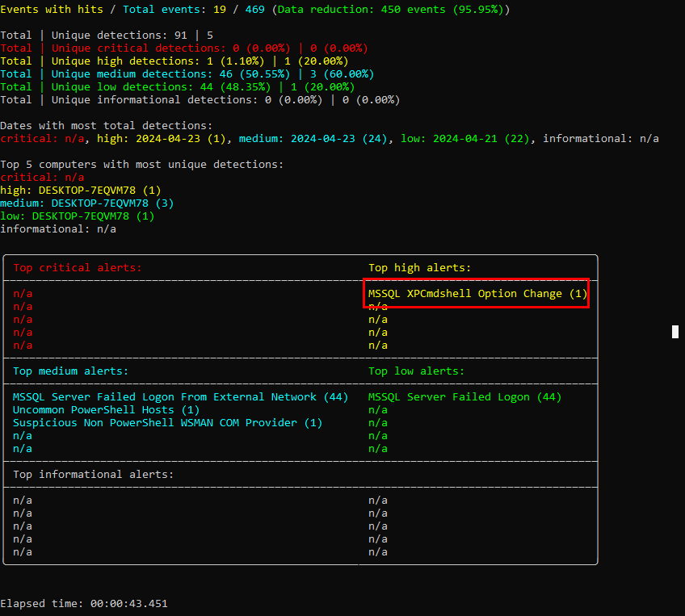Click the 'Top informational alerts:' heading

pos(94,474)
